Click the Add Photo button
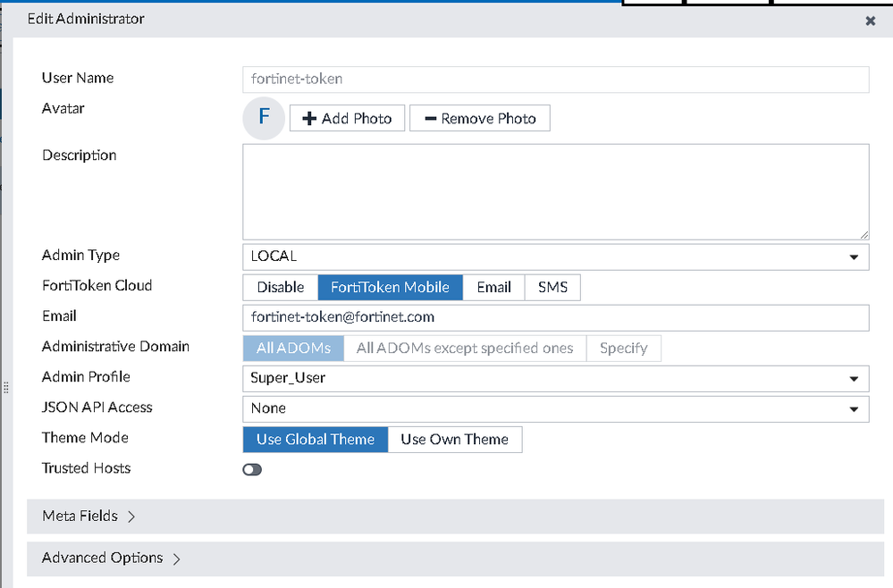This screenshot has height=588, width=893. [x=347, y=118]
